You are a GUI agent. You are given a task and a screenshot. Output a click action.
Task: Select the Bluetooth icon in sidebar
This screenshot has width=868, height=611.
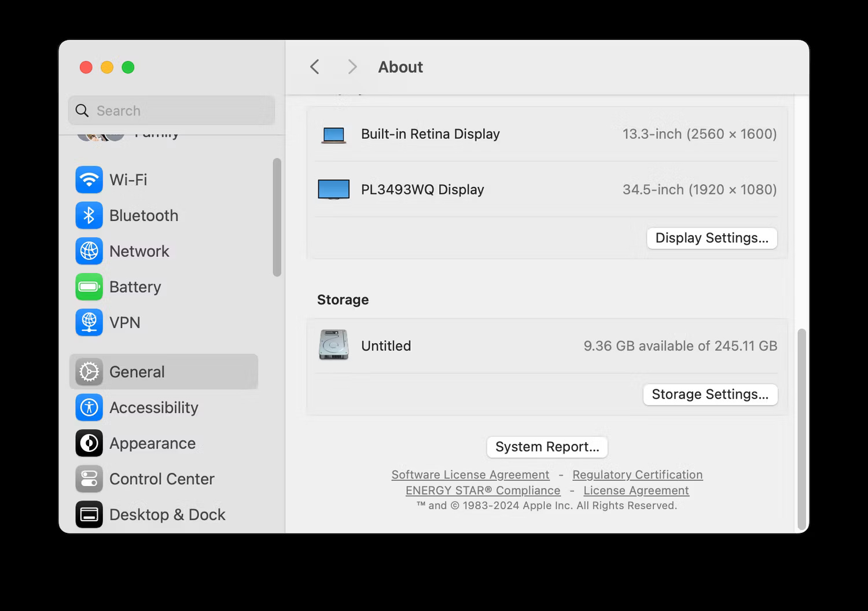click(x=89, y=216)
